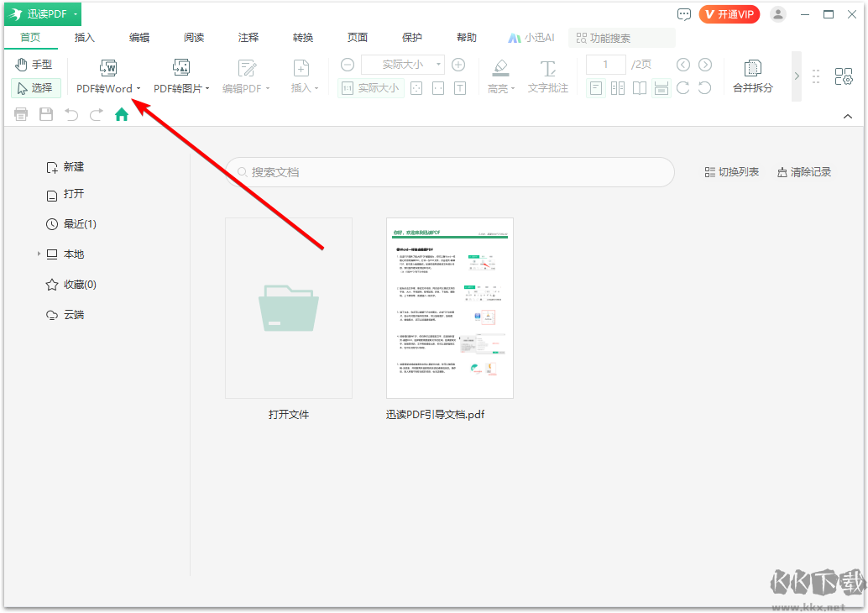
Task: Expand the PDF转Word dropdown arrow
Action: [x=139, y=89]
